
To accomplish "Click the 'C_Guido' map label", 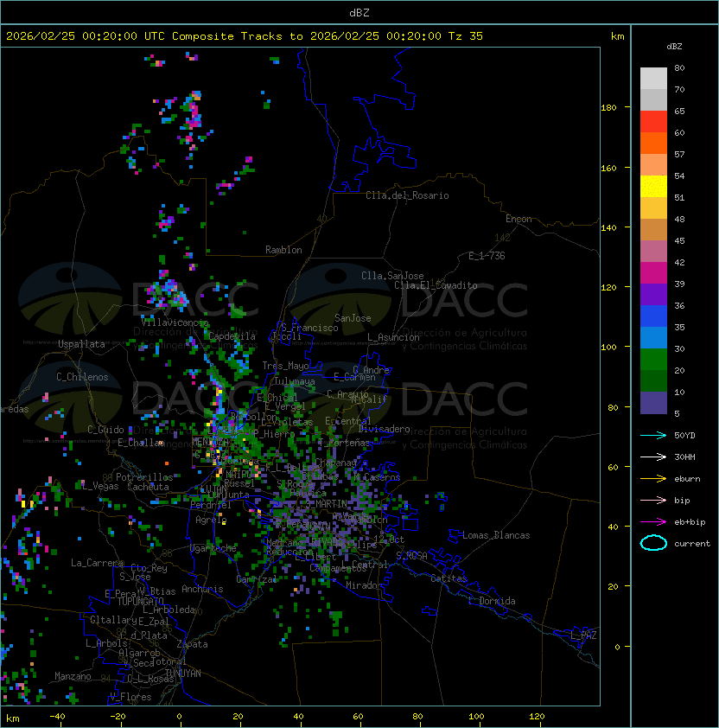I will 105,430.
